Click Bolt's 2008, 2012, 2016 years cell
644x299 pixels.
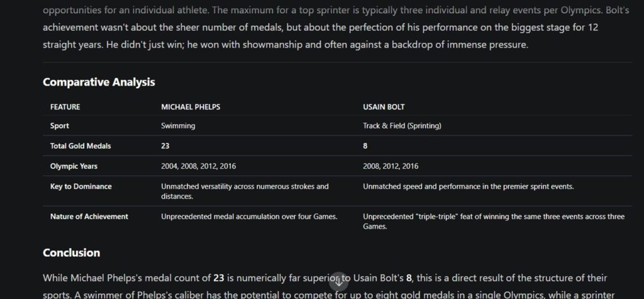[x=391, y=166]
